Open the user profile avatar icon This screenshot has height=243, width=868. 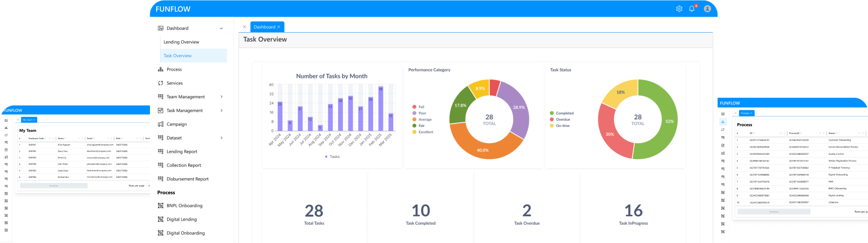click(x=707, y=9)
